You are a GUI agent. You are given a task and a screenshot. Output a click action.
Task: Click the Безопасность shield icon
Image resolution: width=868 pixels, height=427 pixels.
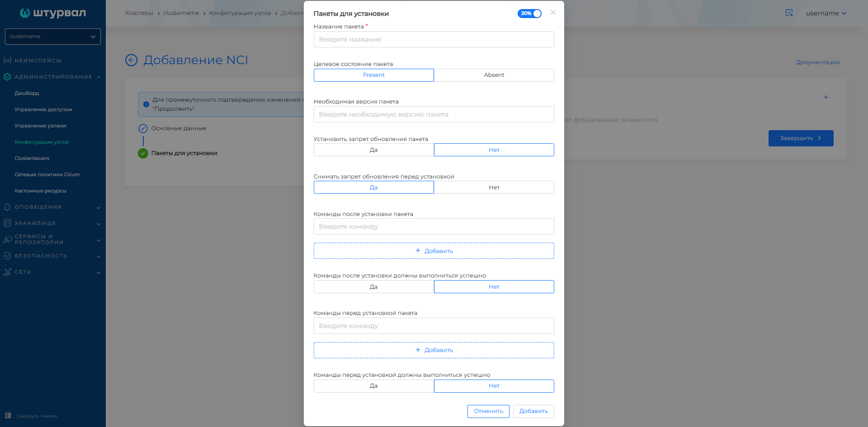click(x=7, y=256)
